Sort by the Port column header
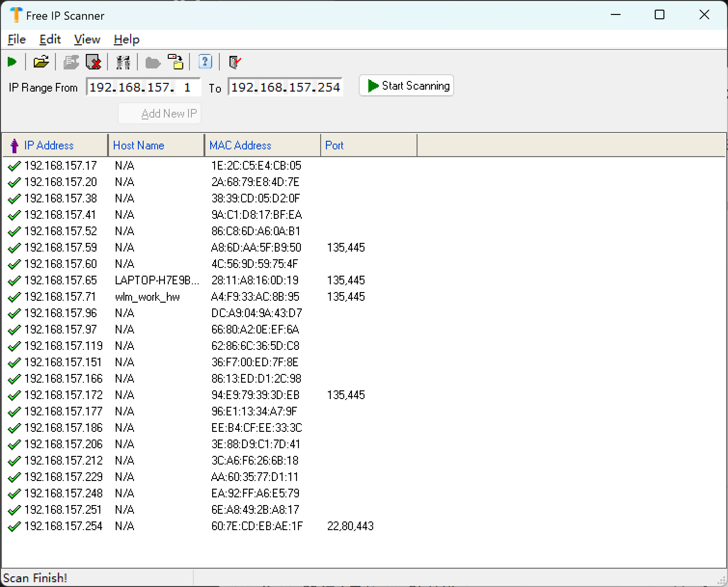The height and width of the screenshot is (587, 728). tap(369, 146)
